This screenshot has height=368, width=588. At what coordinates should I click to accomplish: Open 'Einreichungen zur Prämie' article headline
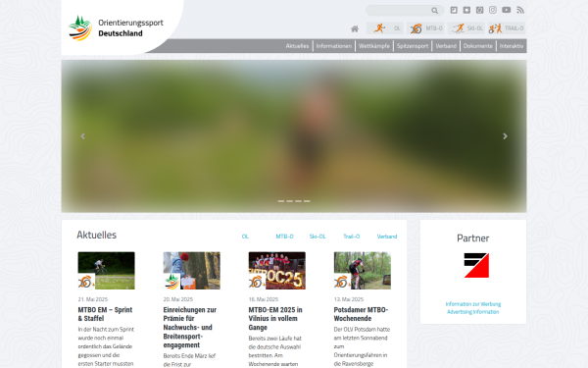point(190,327)
